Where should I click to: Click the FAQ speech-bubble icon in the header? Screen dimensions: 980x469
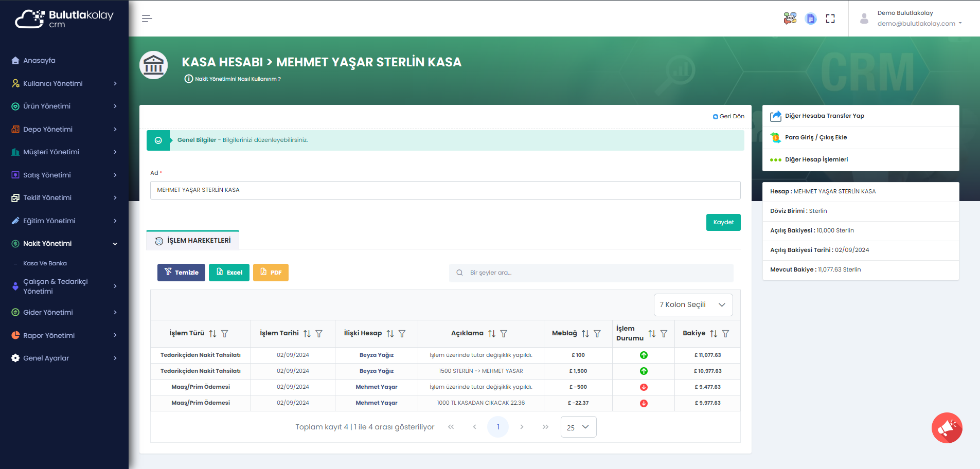point(790,17)
